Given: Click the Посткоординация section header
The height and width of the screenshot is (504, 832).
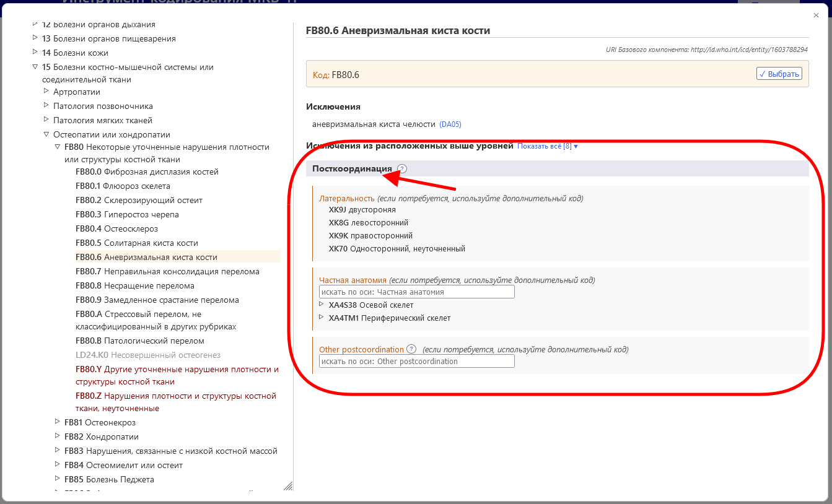Looking at the screenshot, I should (x=352, y=168).
